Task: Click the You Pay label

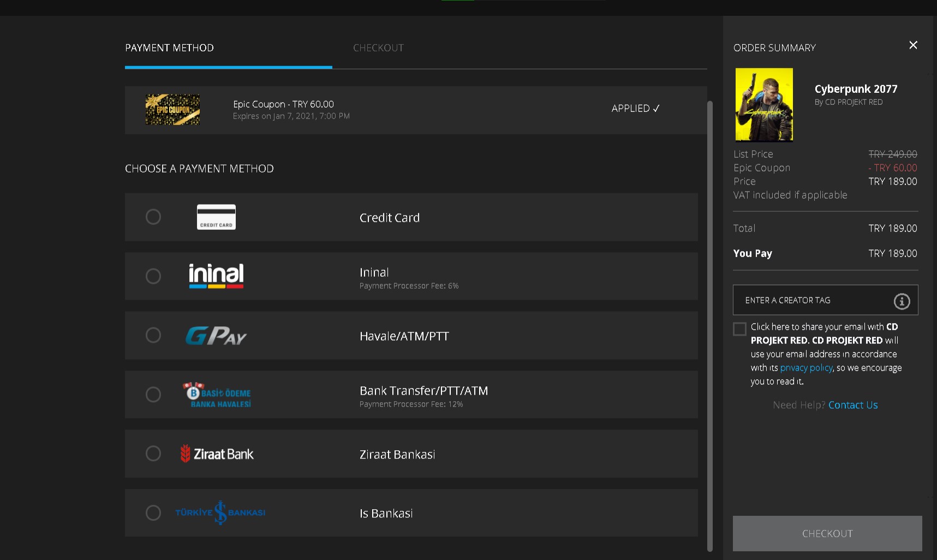Action: tap(753, 253)
